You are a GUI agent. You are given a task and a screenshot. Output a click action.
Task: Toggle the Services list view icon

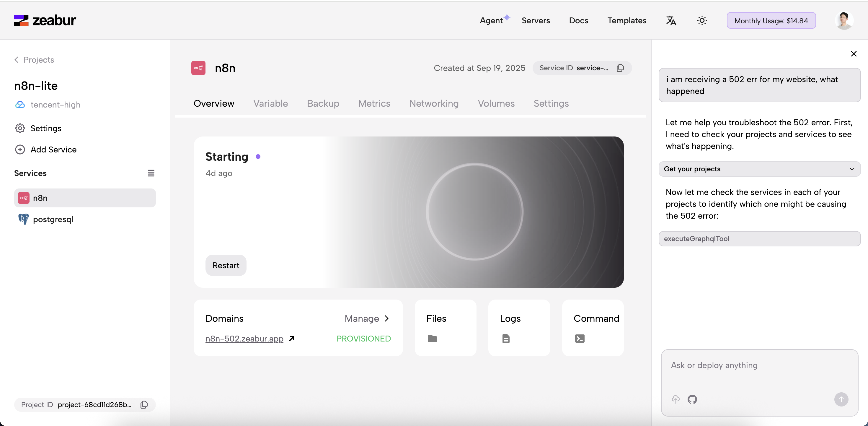(x=151, y=173)
